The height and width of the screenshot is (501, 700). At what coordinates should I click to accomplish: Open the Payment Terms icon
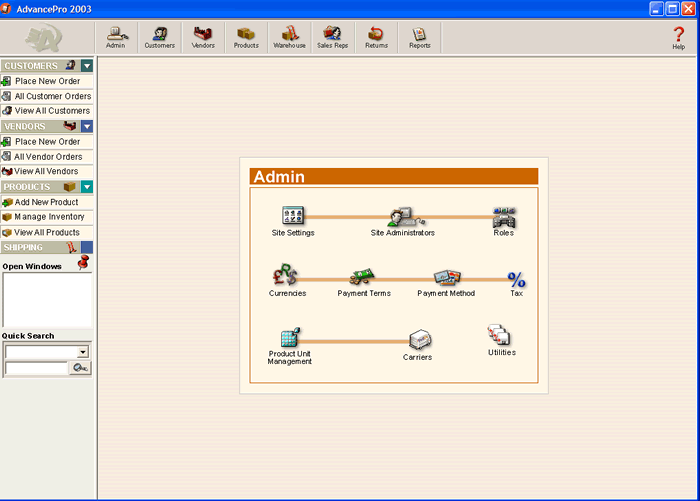coord(364,282)
